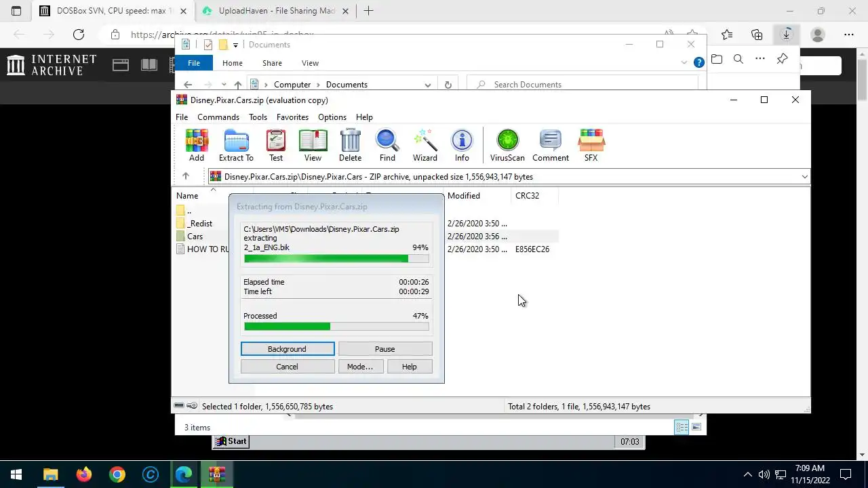Open File Explorer from taskbar
The width and height of the screenshot is (868, 488).
point(50,474)
